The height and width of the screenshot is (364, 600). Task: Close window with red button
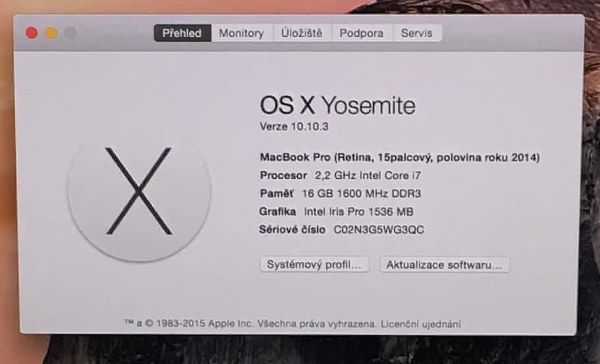click(32, 34)
